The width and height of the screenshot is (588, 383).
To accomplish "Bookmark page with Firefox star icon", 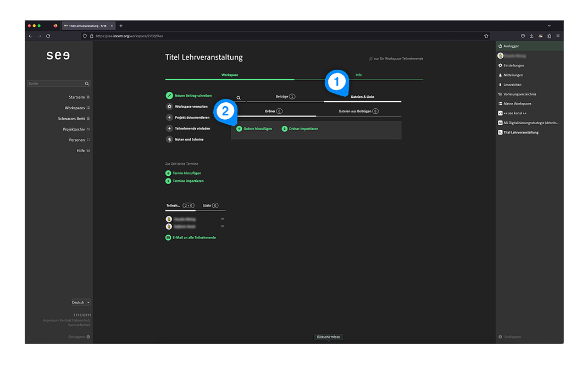I will pyautogui.click(x=486, y=36).
